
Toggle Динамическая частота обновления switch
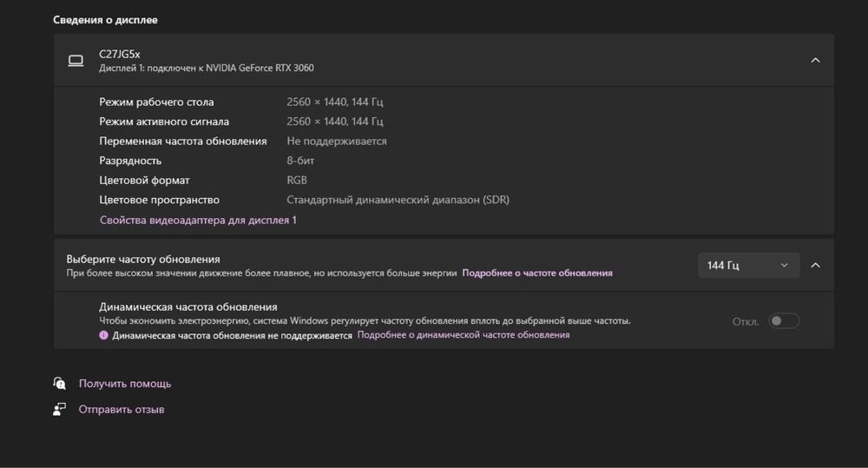click(784, 320)
